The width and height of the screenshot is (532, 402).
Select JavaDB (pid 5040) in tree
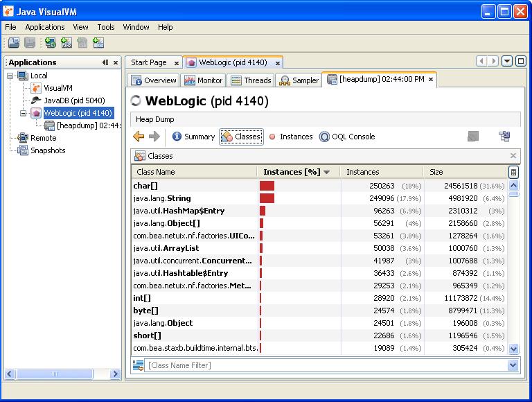click(x=73, y=101)
